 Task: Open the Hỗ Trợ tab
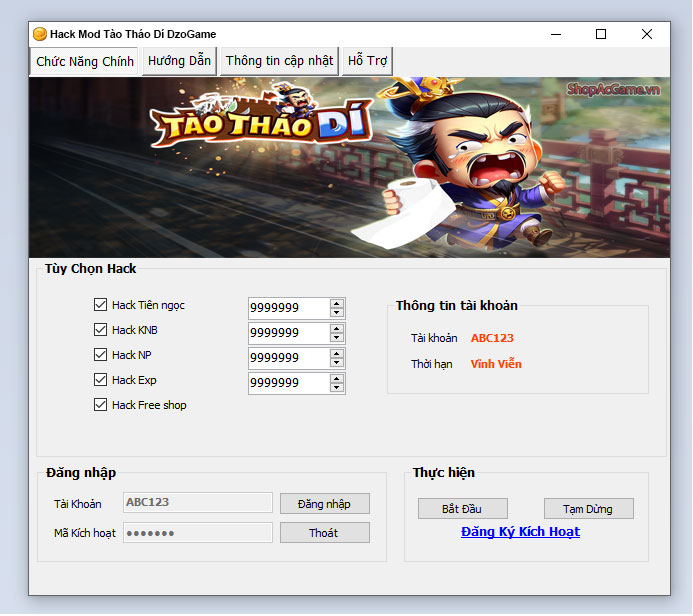[x=367, y=61]
